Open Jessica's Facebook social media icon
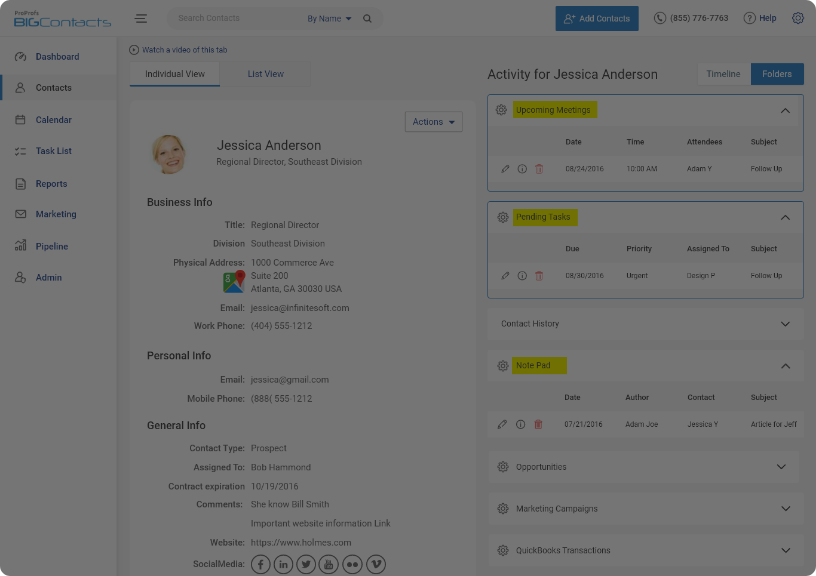 tap(260, 564)
